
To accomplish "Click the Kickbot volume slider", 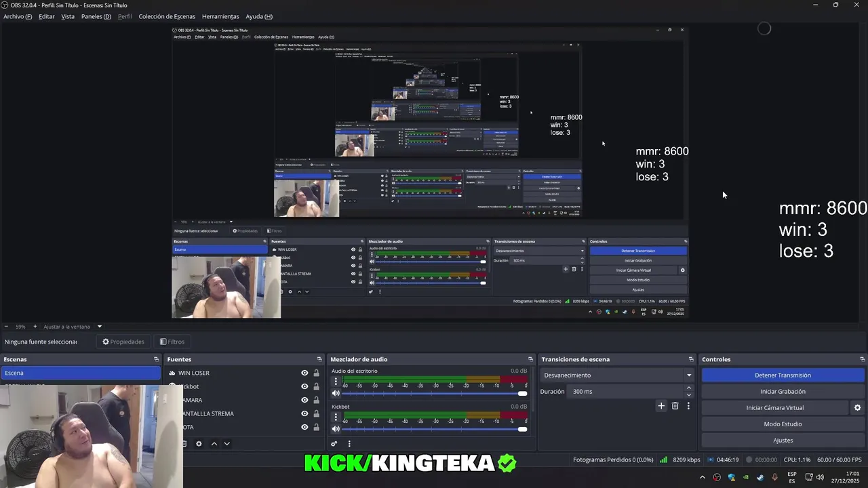I will tap(434, 429).
